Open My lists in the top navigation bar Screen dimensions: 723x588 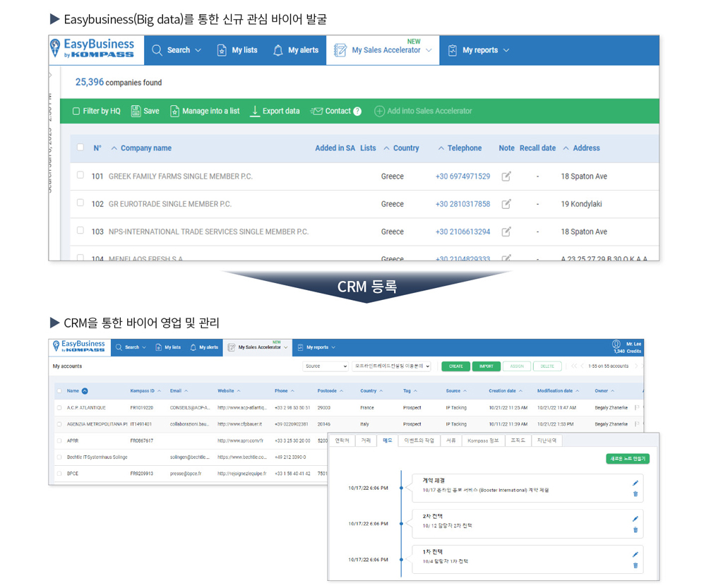coord(237,50)
